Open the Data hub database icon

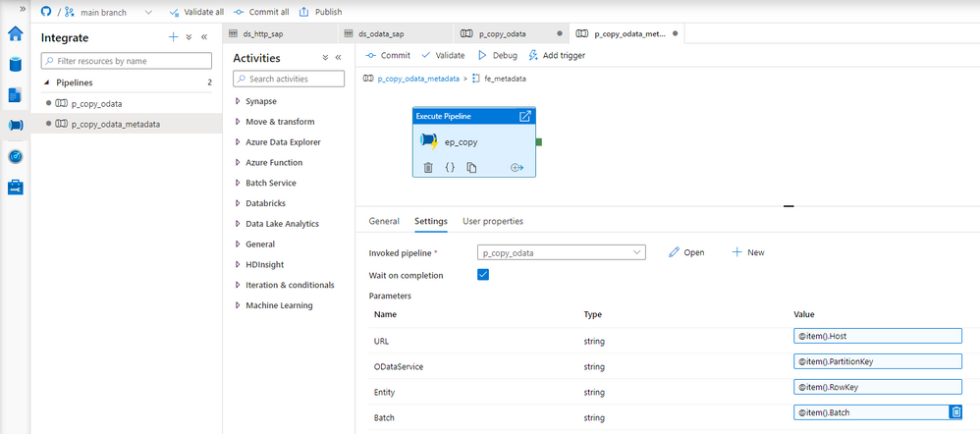point(15,65)
